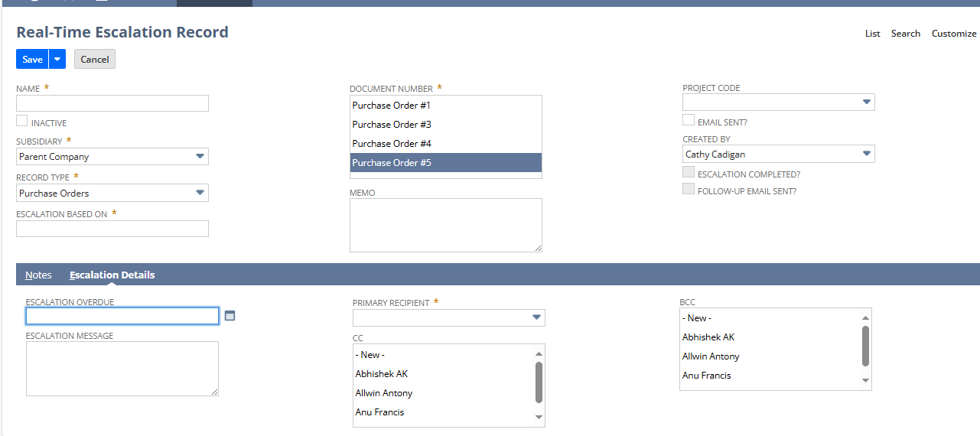Check the Inactive checkbox

(x=22, y=121)
